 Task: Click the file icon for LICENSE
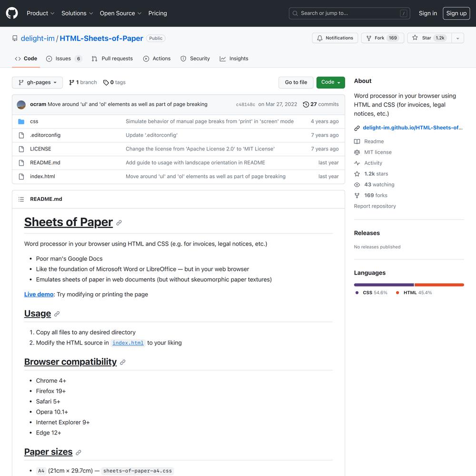21,149
